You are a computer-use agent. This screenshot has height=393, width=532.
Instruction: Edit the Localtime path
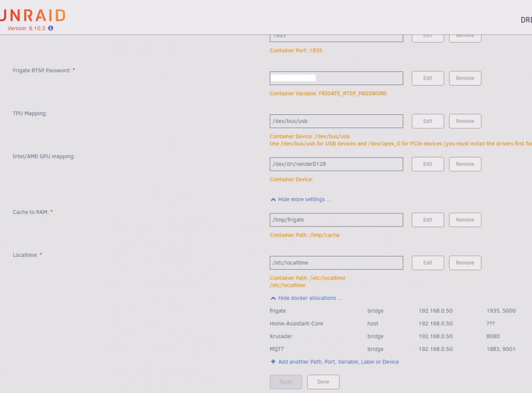428,263
